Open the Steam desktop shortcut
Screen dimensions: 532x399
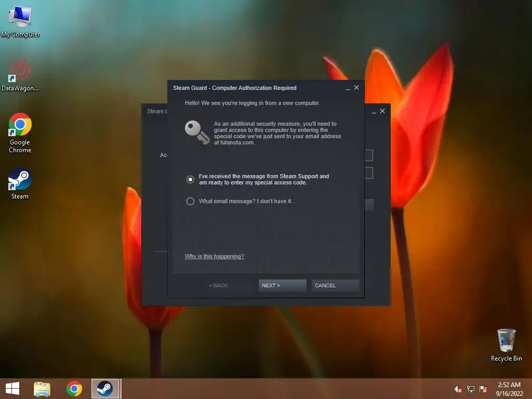click(20, 183)
